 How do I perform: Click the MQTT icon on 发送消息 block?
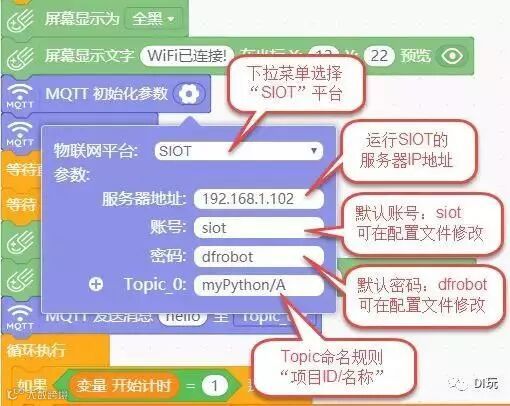coord(20,317)
